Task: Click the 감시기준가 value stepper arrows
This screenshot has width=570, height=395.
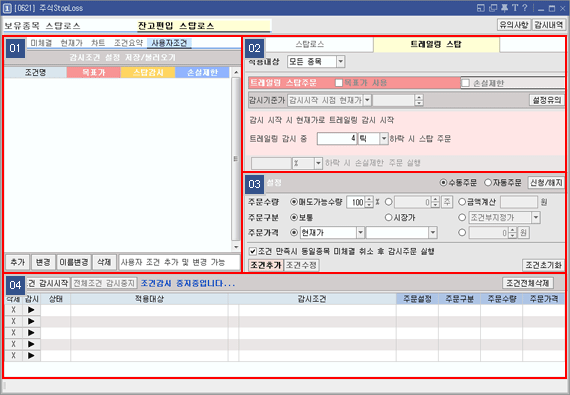Action: coord(419,100)
